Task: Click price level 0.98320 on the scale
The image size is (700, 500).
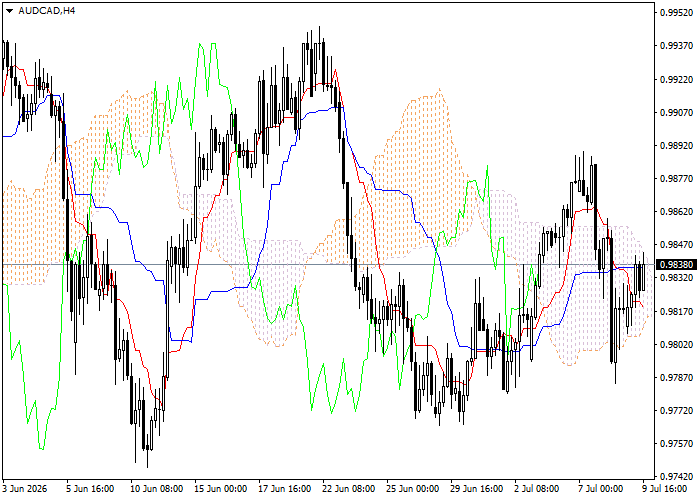Action: (x=676, y=278)
